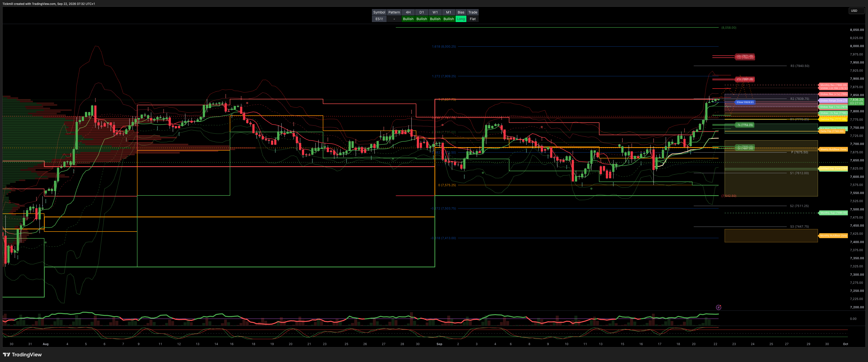Click the TradingView logo
This screenshot has height=362, width=868.
coord(22,354)
